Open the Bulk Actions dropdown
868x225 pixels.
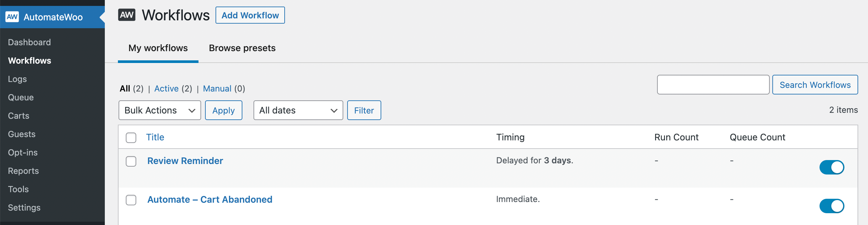[160, 110]
